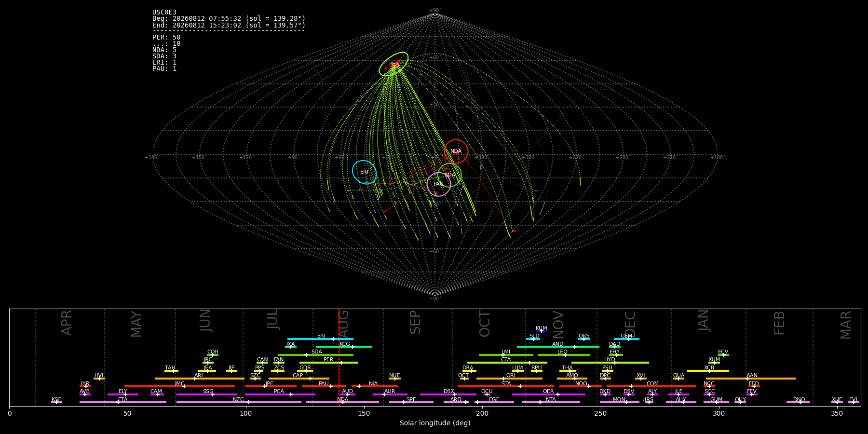This screenshot has height=434, width=868.
Task: Click the STA shower bar
Action: click(506, 386)
